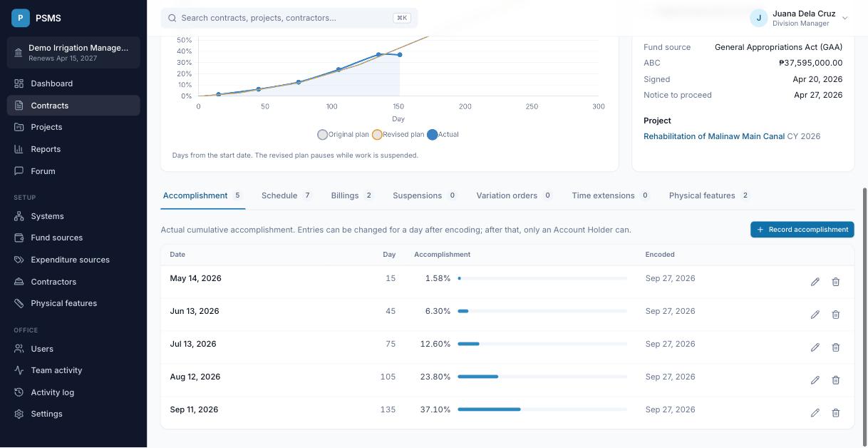
Task: Click the PSMS logo icon
Action: coord(21,18)
